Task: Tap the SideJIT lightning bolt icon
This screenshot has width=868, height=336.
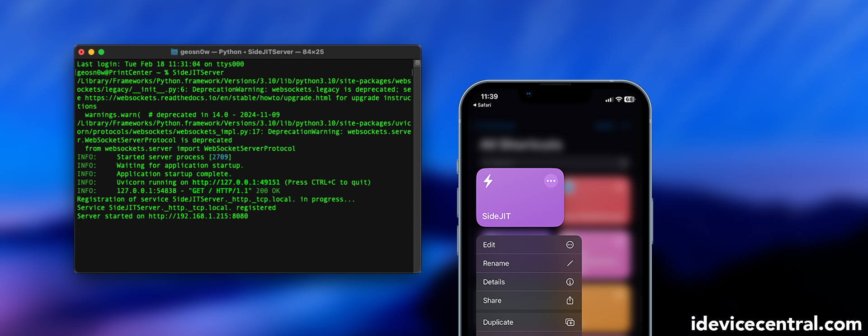Action: coord(488,181)
